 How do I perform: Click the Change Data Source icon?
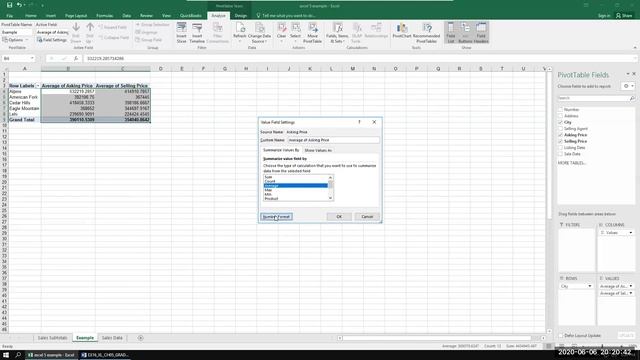[x=260, y=27]
